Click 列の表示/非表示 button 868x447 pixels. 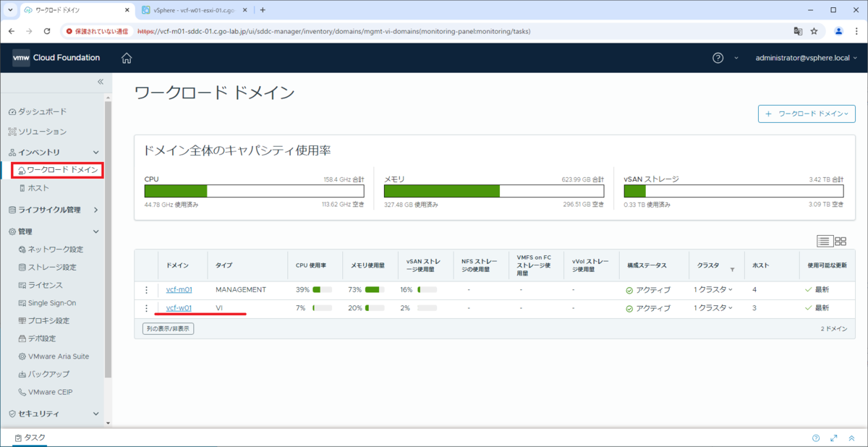(168, 328)
